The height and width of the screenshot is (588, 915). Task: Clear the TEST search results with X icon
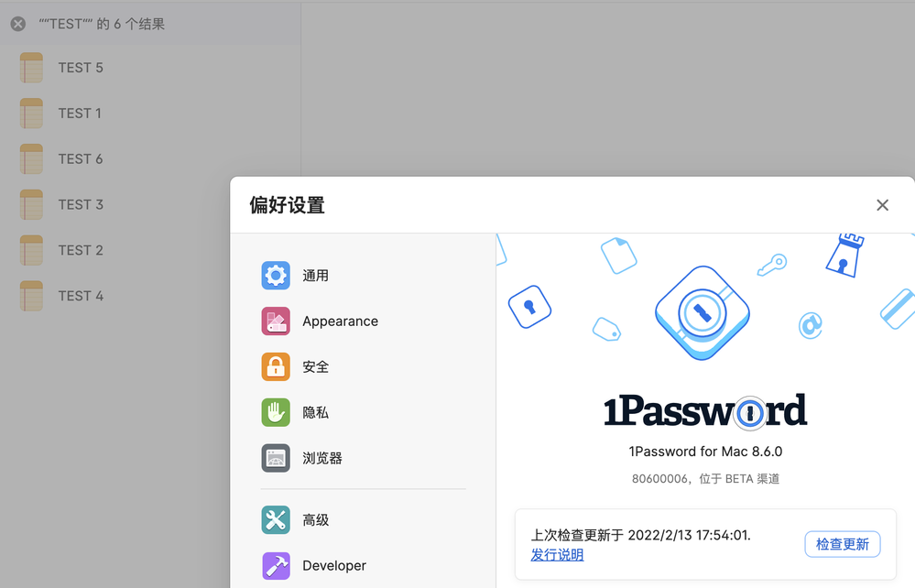18,24
